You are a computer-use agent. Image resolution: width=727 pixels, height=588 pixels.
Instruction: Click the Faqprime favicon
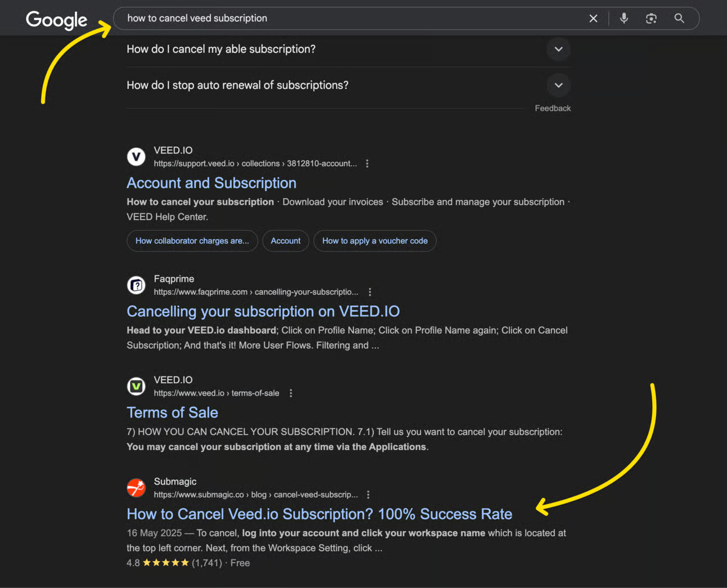(x=136, y=285)
